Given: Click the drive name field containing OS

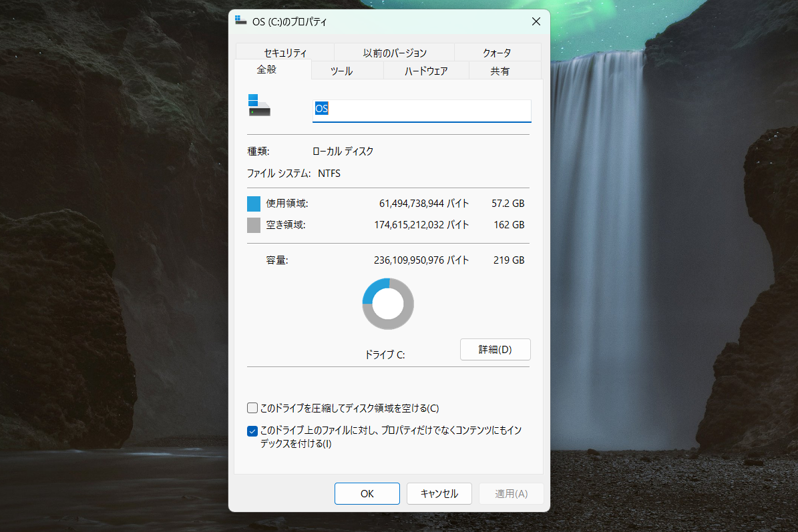Looking at the screenshot, I should click(x=422, y=110).
